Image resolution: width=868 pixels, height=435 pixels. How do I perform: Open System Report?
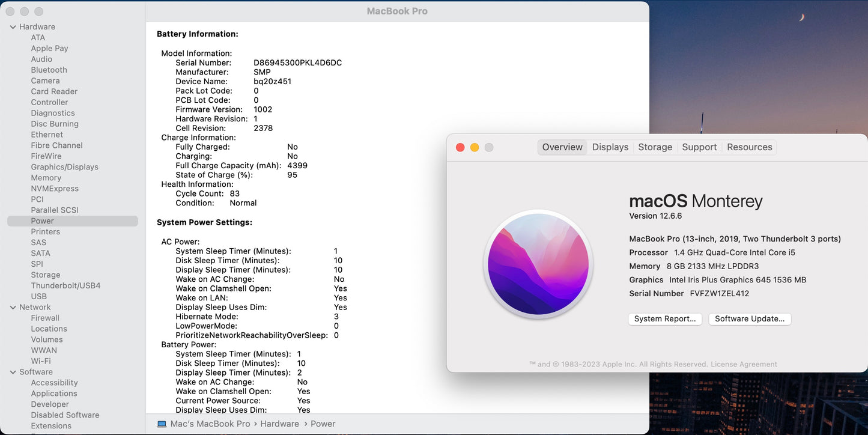[x=664, y=318]
